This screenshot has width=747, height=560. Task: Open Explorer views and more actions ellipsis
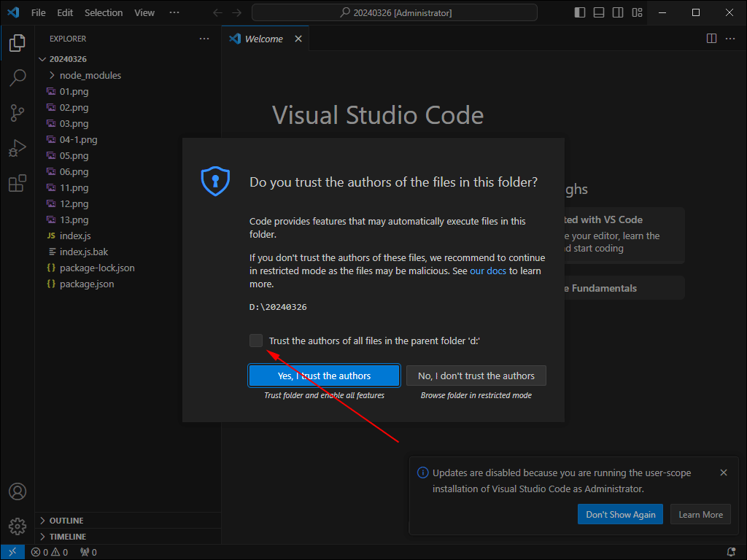point(204,39)
